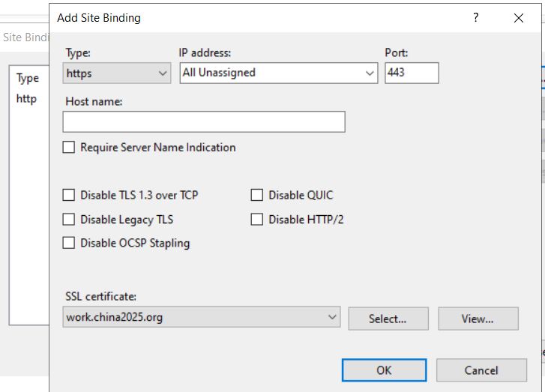Confirm the binding with OK

click(384, 370)
